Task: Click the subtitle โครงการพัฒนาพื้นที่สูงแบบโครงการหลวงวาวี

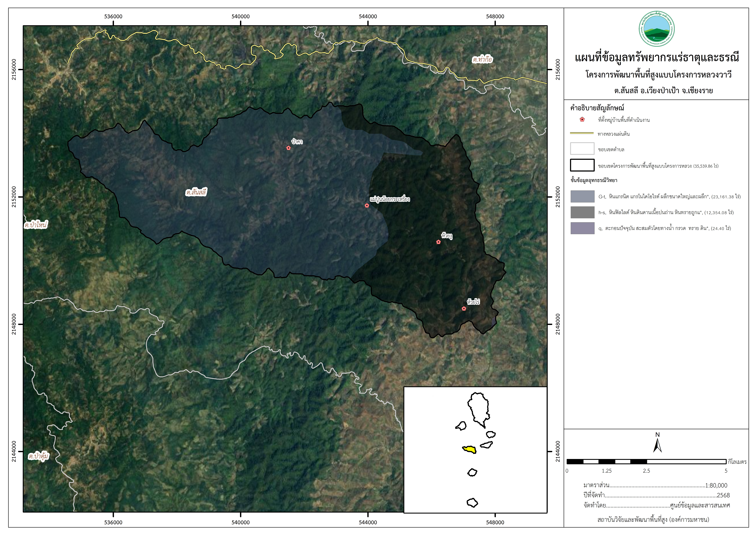Action: [659, 75]
